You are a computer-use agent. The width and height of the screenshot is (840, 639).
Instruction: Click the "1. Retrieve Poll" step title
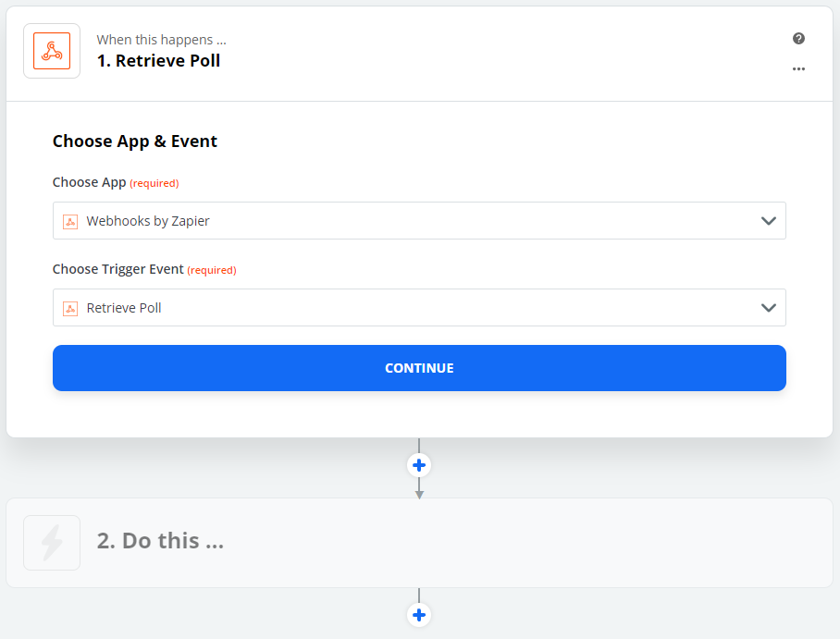[x=158, y=61]
